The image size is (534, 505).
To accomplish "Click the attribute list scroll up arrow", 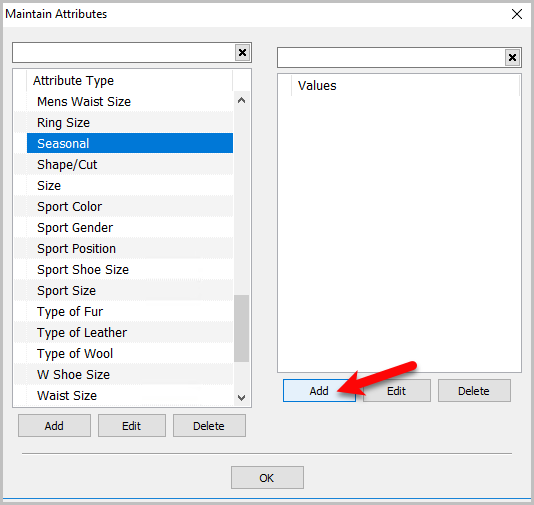I will (x=241, y=100).
